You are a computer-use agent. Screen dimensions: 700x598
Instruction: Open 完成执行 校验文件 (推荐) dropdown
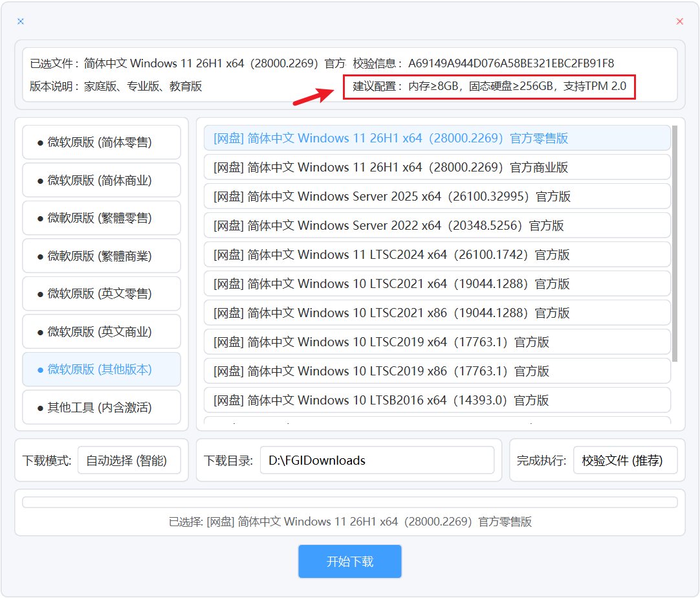pos(626,460)
